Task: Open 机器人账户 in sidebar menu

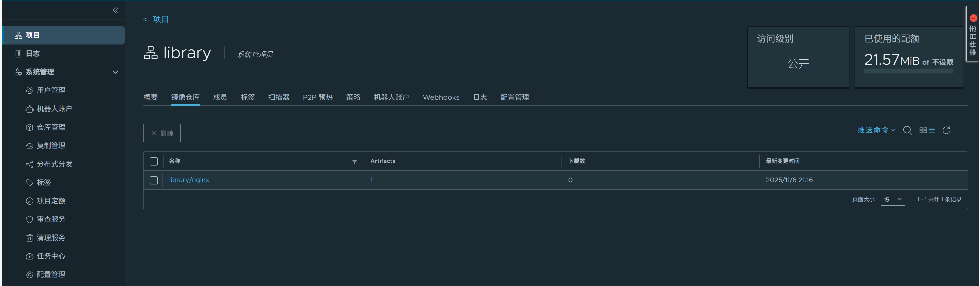Action: point(54,109)
